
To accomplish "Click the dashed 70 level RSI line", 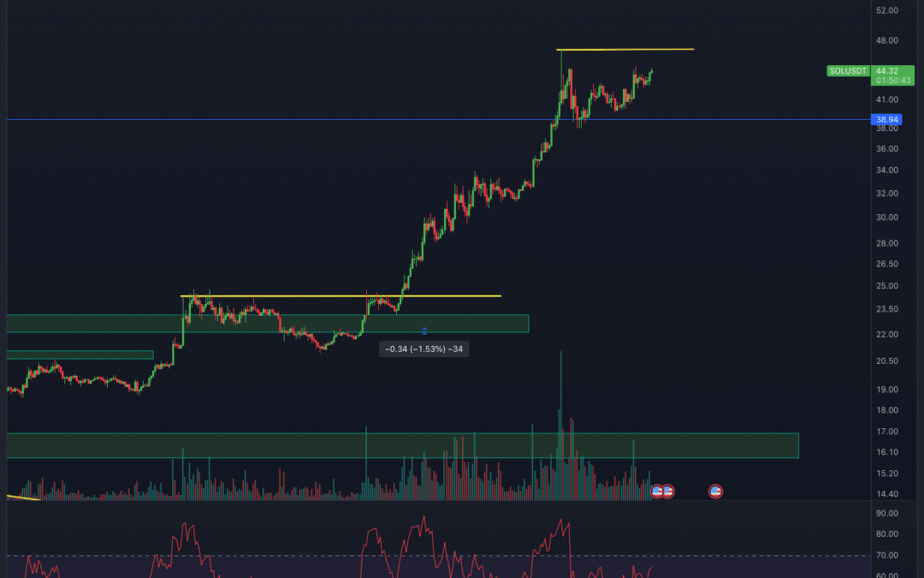I will pos(436,556).
